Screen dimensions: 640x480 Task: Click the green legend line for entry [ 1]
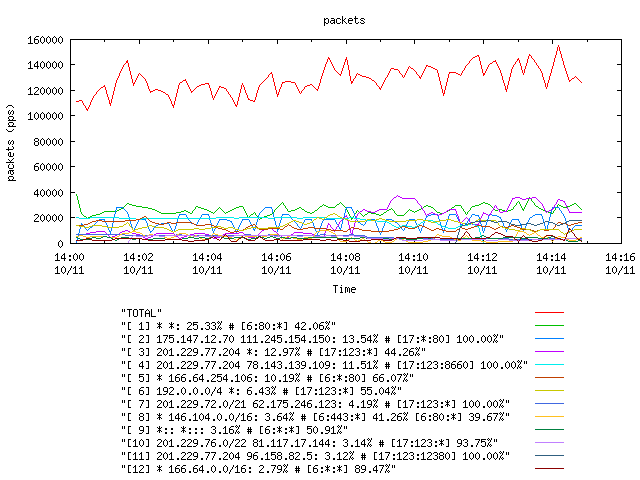(x=549, y=326)
